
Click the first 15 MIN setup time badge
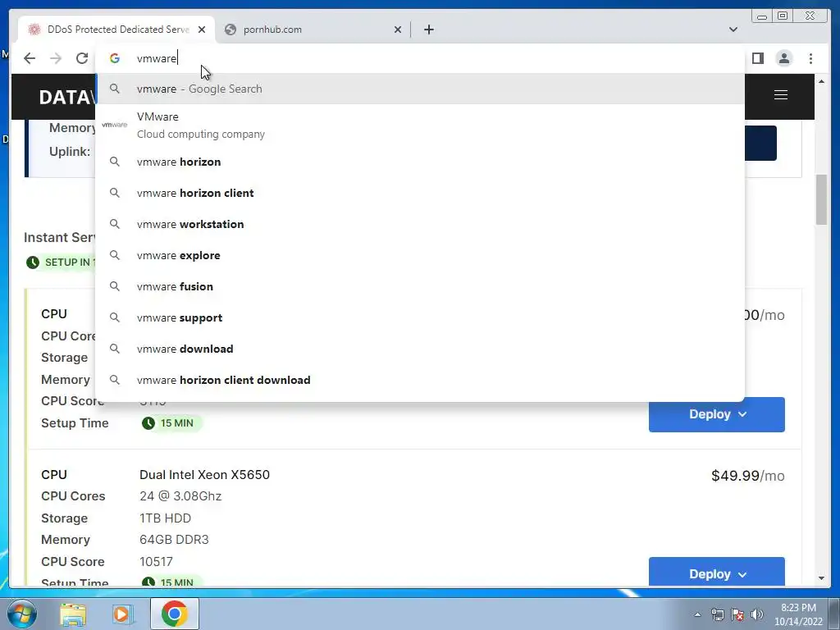(x=171, y=423)
